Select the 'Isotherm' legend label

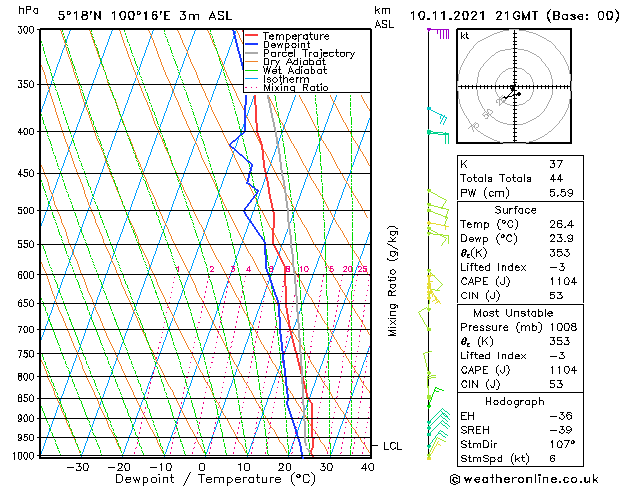[x=286, y=79]
